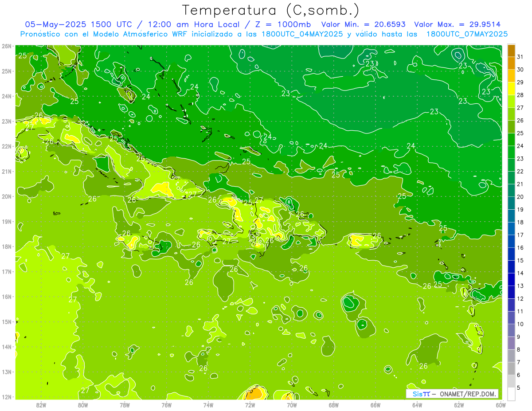Click the 60W longitude axis label

[x=501, y=405]
